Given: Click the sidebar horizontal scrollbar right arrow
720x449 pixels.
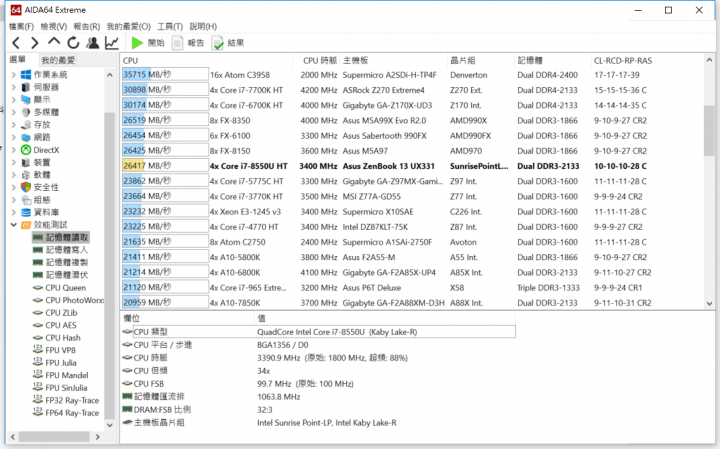Looking at the screenshot, I should coord(97,437).
